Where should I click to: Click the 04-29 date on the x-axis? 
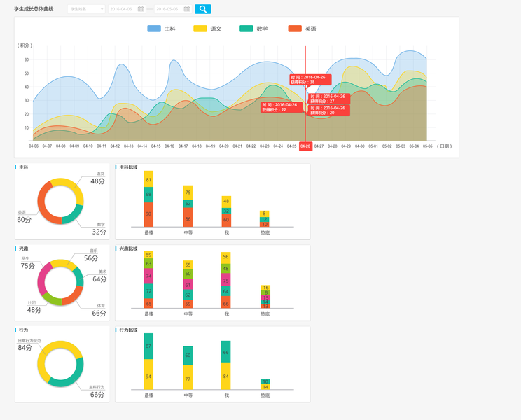pos(346,146)
